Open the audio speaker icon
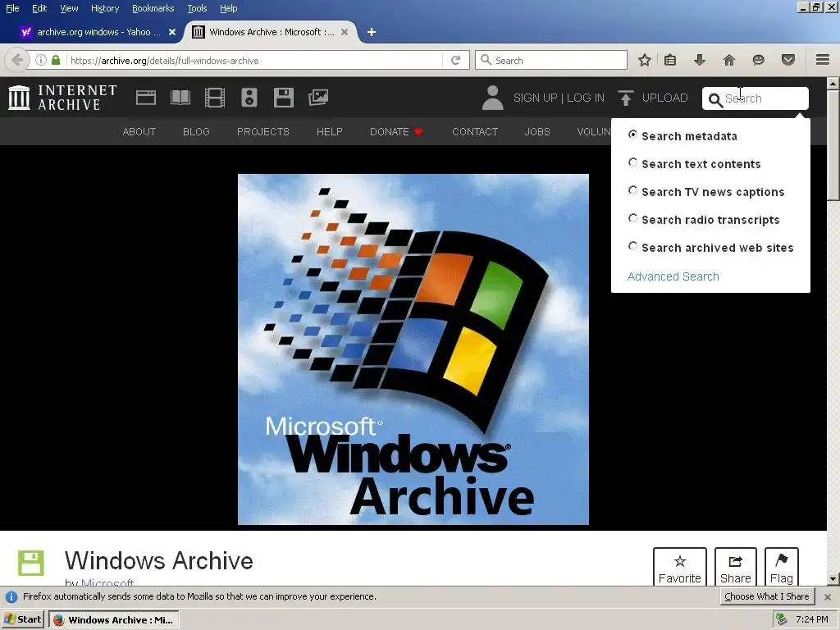 coord(249,98)
